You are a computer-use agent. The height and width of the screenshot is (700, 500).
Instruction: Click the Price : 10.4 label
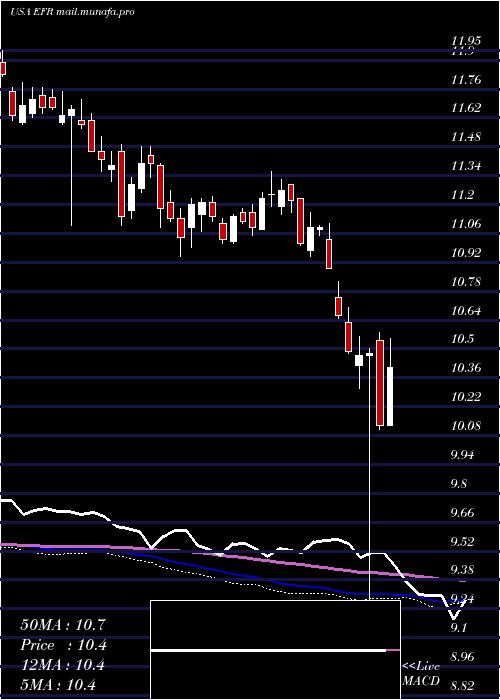pyautogui.click(x=64, y=645)
